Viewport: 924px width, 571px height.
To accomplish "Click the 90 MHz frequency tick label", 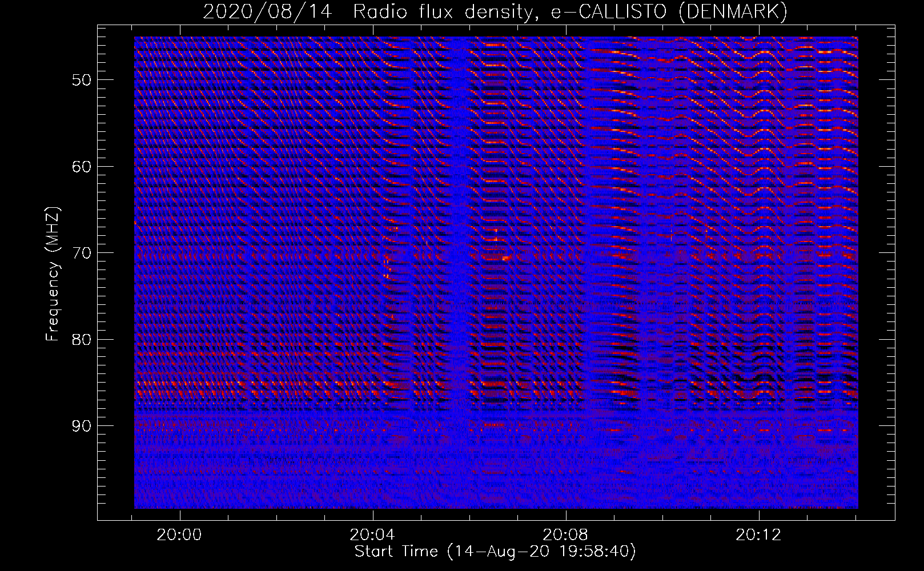I will 81,426.
